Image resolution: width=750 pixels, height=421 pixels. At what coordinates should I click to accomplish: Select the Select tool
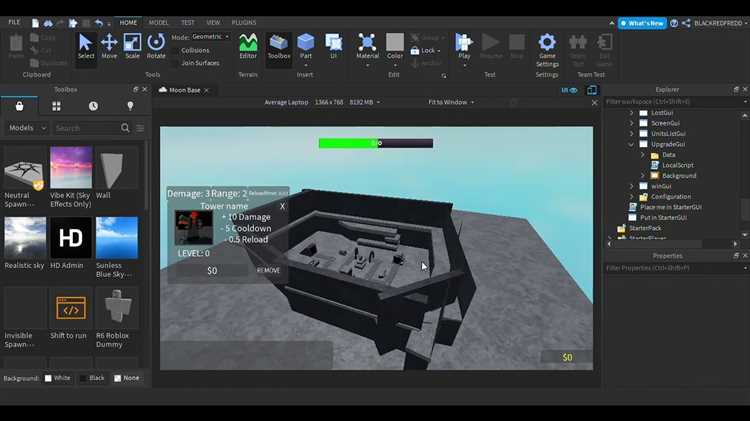click(x=86, y=46)
